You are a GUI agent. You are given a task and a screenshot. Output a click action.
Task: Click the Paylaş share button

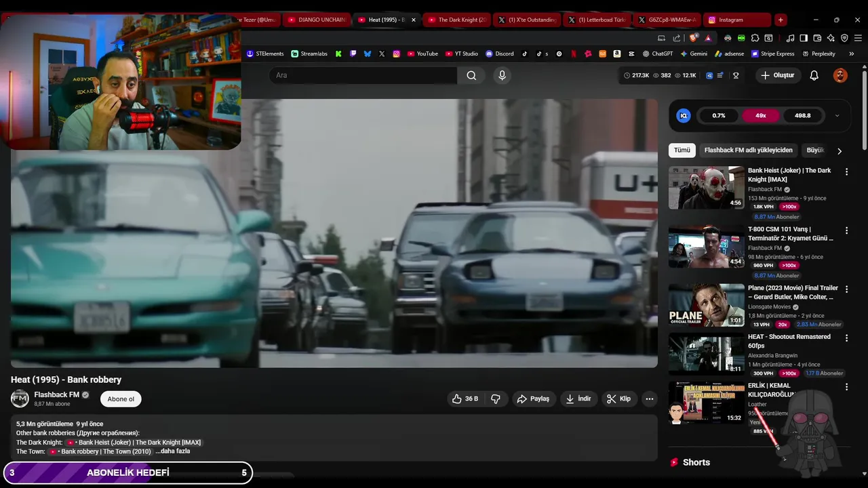[533, 399]
